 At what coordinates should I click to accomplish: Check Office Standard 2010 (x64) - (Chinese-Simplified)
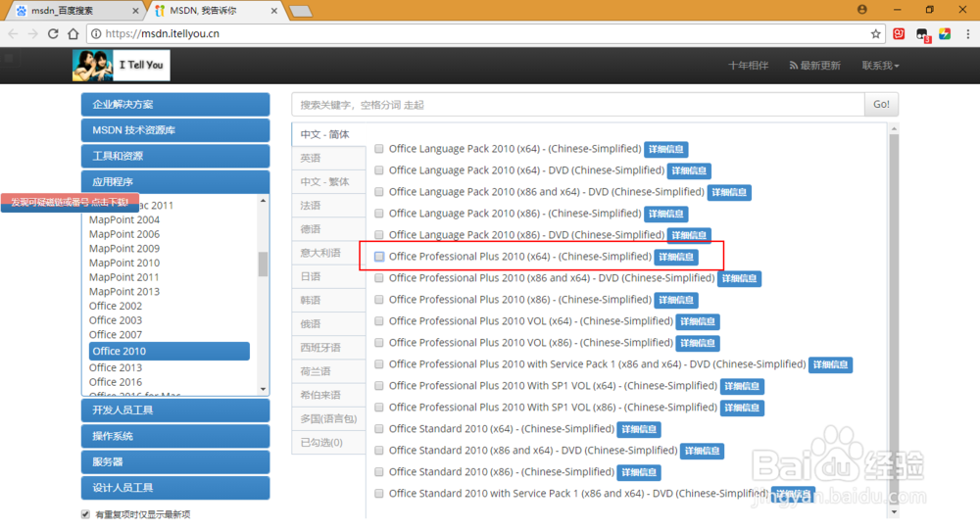(378, 429)
